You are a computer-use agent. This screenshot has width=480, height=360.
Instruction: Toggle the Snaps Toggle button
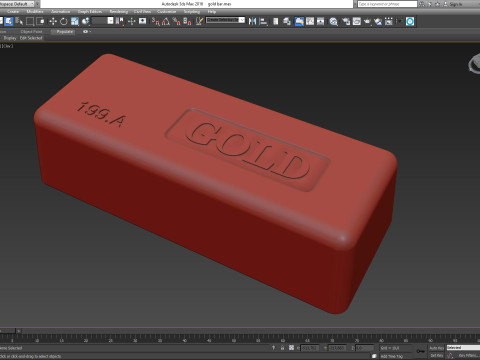coord(156,21)
